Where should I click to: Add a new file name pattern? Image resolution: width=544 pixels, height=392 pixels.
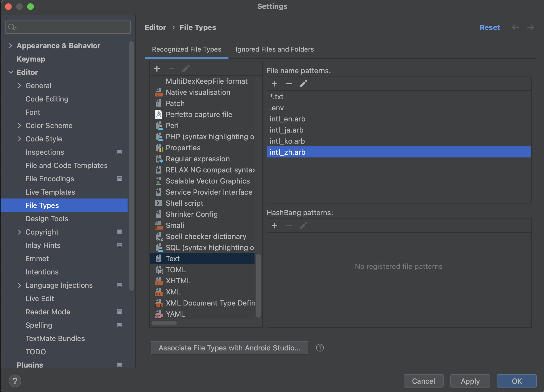tap(274, 84)
